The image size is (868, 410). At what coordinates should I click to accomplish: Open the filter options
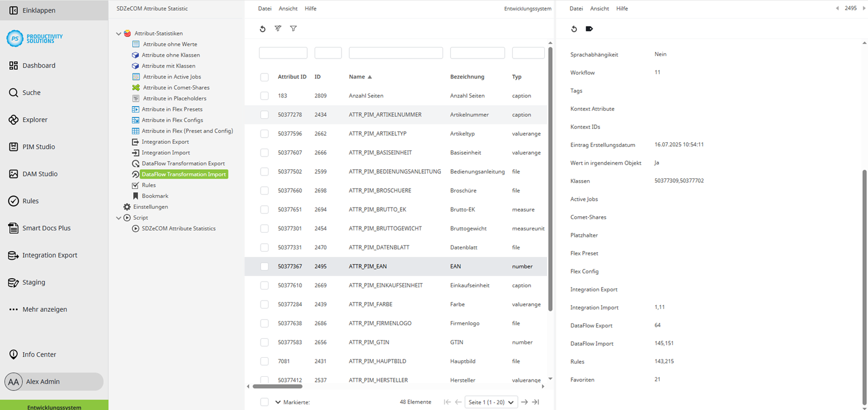[x=294, y=28]
